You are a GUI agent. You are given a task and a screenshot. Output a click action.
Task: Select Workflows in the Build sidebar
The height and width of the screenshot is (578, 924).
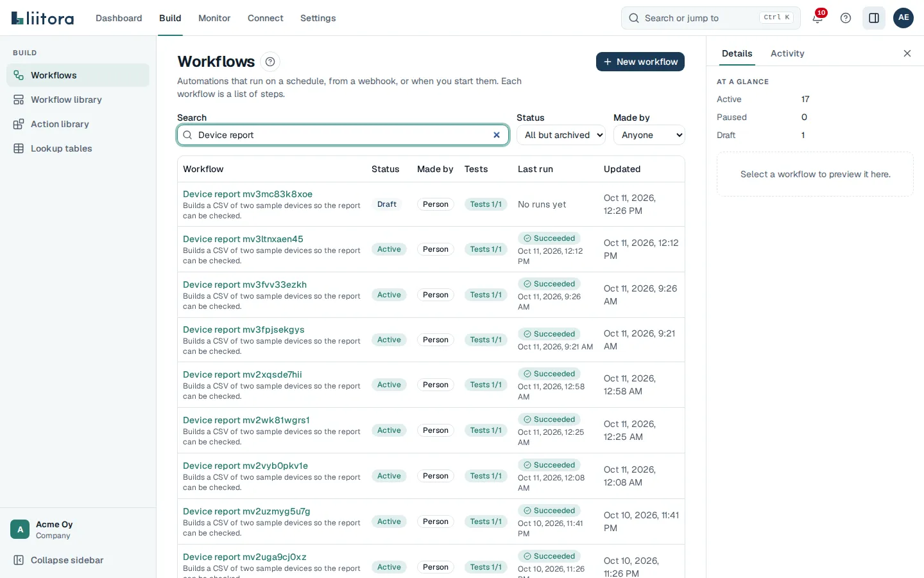click(78, 75)
